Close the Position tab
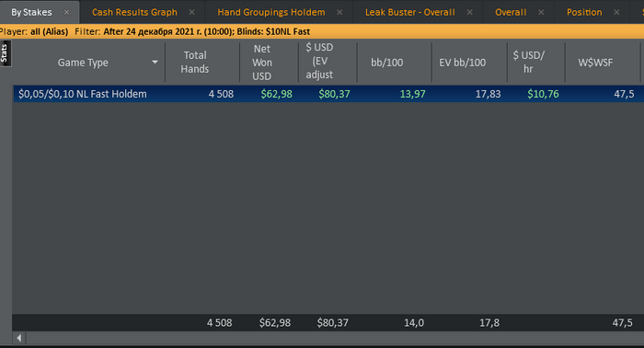The width and height of the screenshot is (644, 348). click(616, 12)
